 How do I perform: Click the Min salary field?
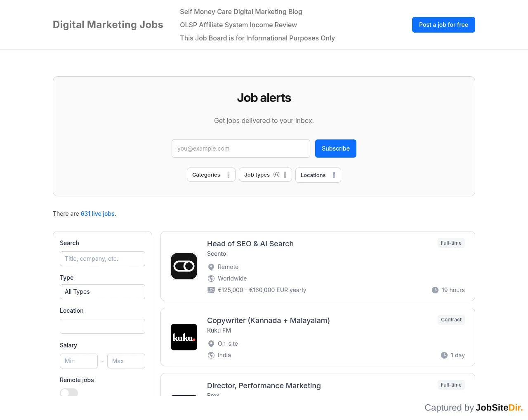tap(79, 361)
